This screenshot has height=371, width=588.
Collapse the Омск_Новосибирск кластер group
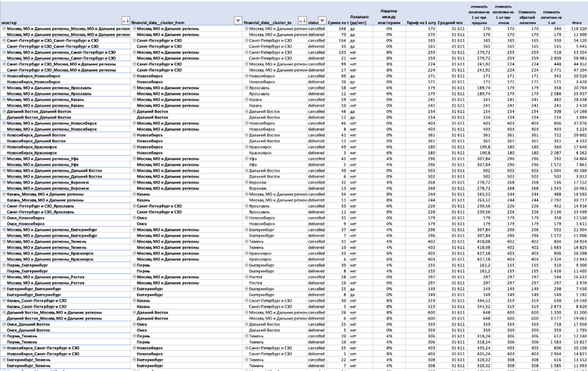point(4,218)
